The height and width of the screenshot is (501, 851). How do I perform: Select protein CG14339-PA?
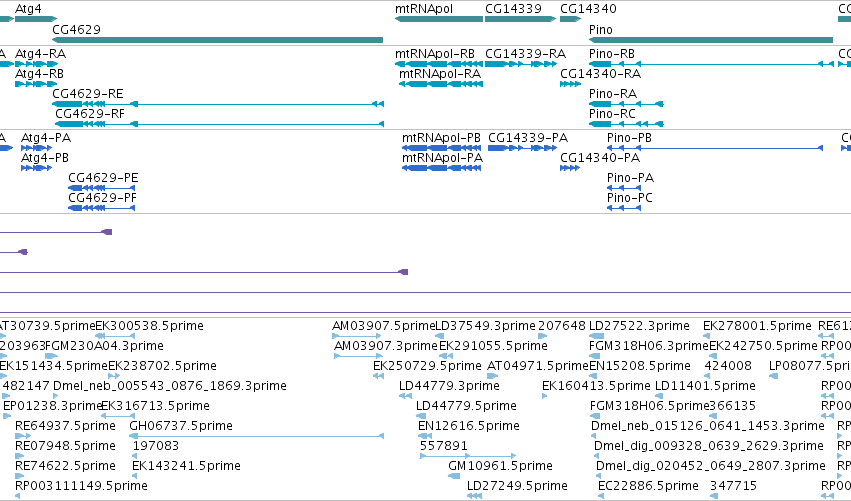[528, 138]
